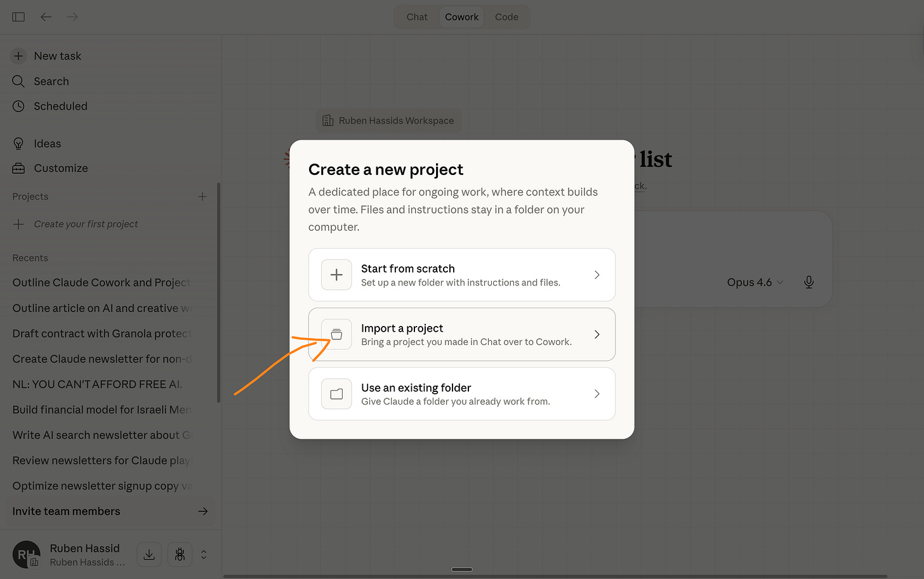Click chevron on Start from scratch row
Viewport: 924px width, 579px height.
[x=597, y=275]
